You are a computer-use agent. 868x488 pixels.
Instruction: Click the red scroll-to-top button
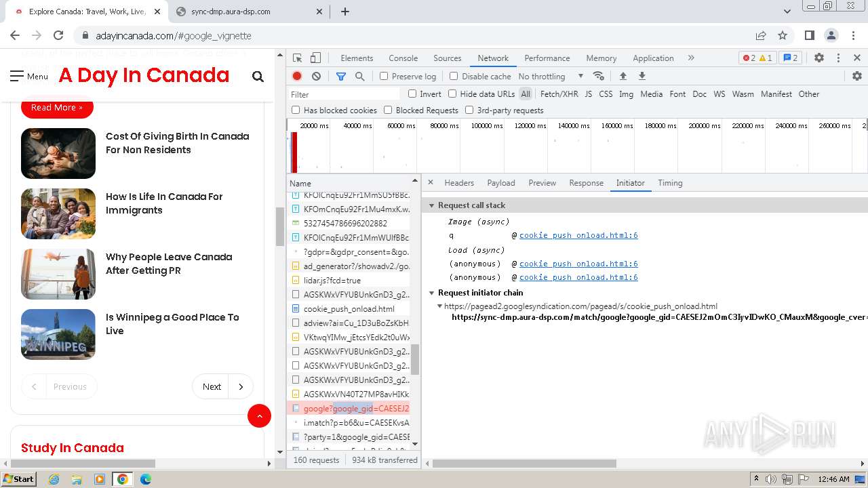pyautogui.click(x=259, y=415)
